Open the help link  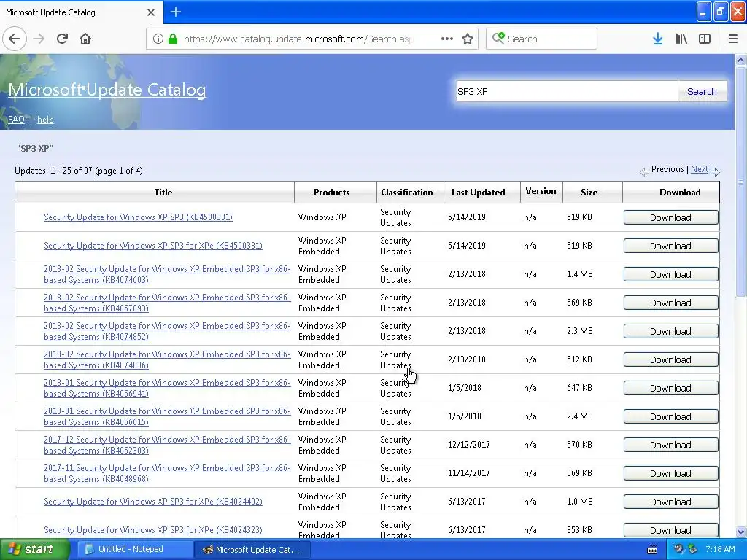tap(45, 120)
